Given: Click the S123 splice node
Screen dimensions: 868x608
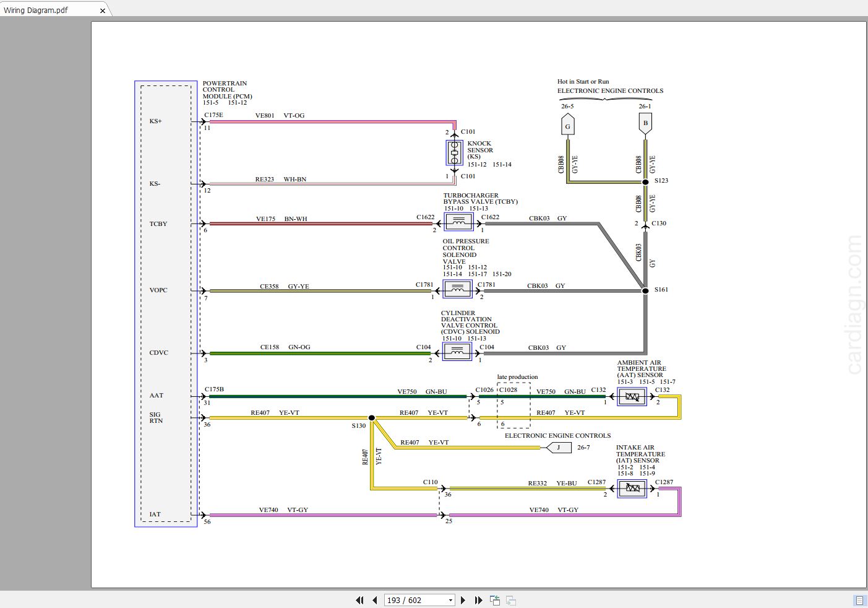Looking at the screenshot, I should pos(645,181).
